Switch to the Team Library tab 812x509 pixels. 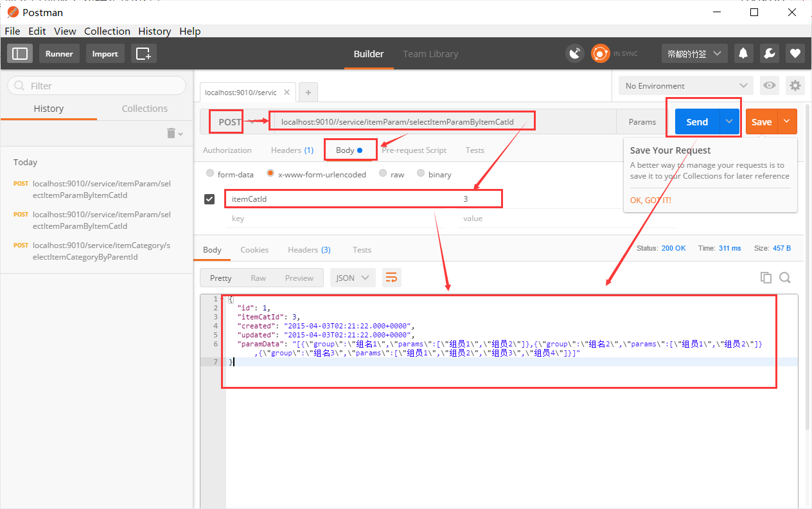[430, 54]
